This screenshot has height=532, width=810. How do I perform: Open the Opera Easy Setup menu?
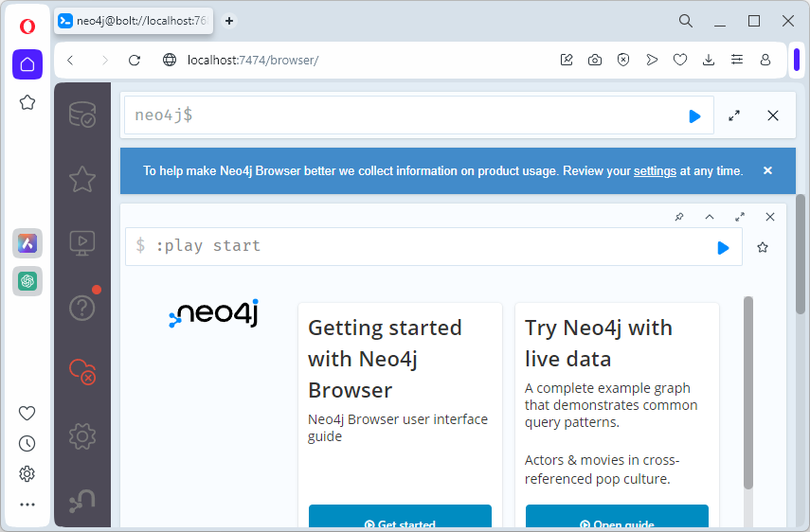(x=737, y=60)
